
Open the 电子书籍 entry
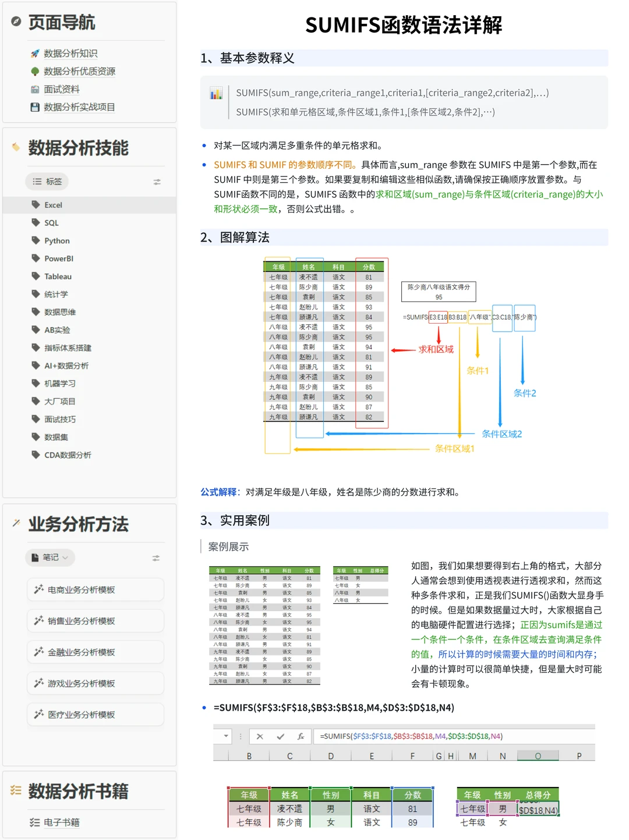tap(62, 822)
